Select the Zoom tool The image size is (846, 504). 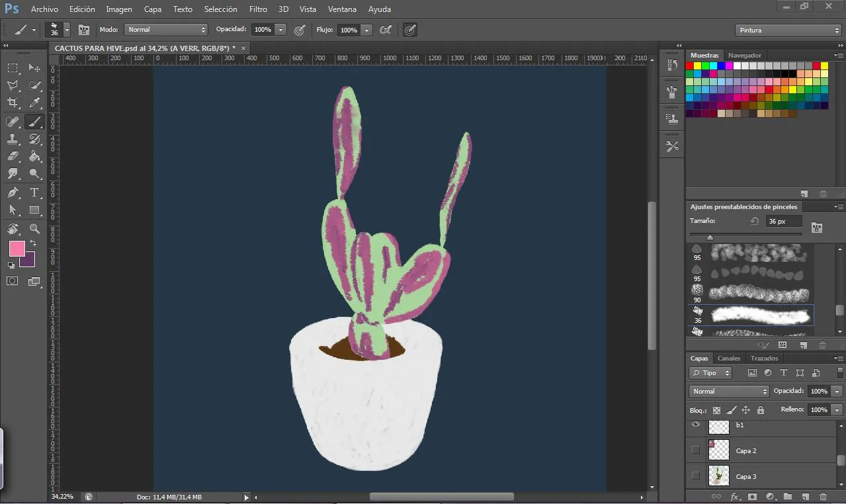34,229
